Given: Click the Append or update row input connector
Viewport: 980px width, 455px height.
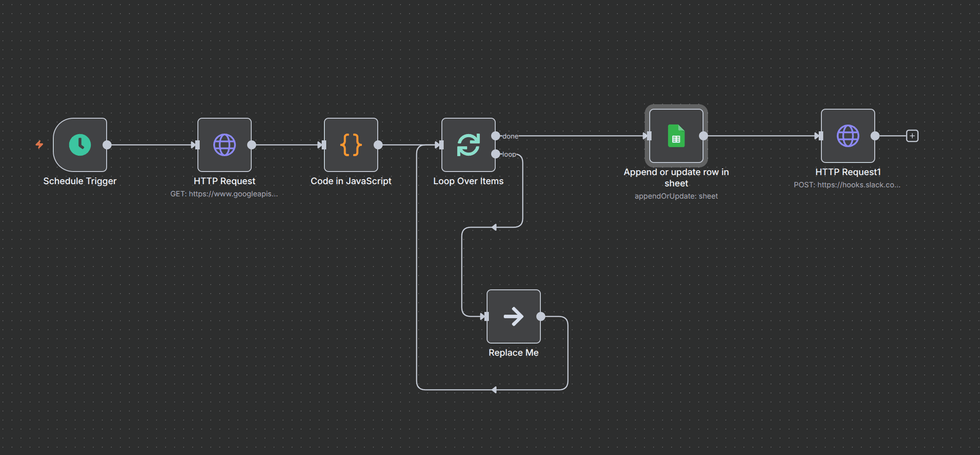Looking at the screenshot, I should pos(649,136).
